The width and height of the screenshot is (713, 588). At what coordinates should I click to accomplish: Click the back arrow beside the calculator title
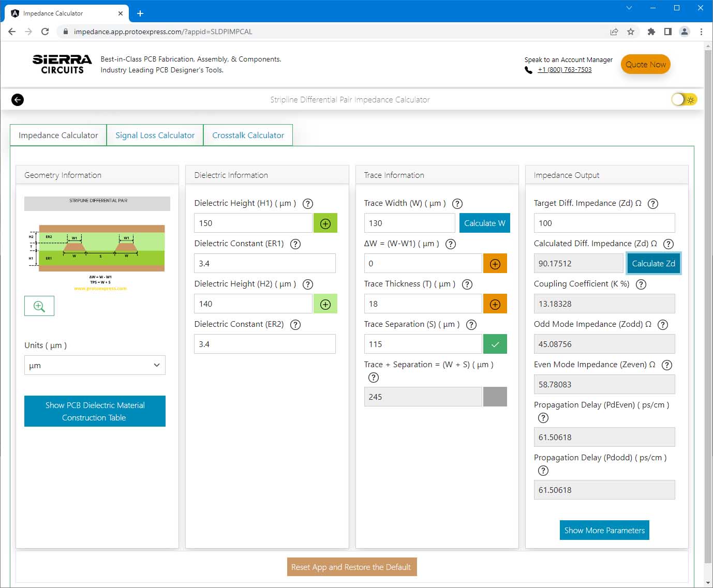(x=18, y=100)
